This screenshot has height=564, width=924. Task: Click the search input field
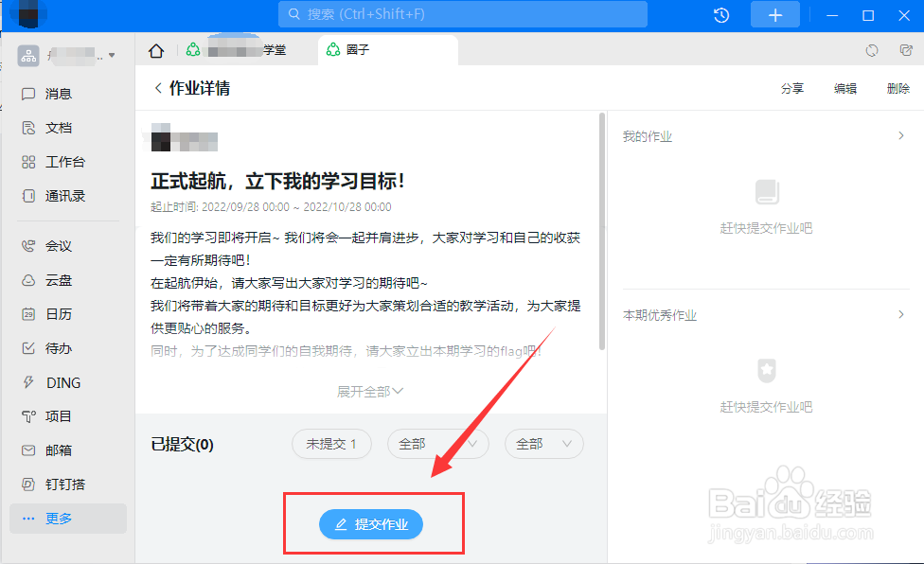462,14
